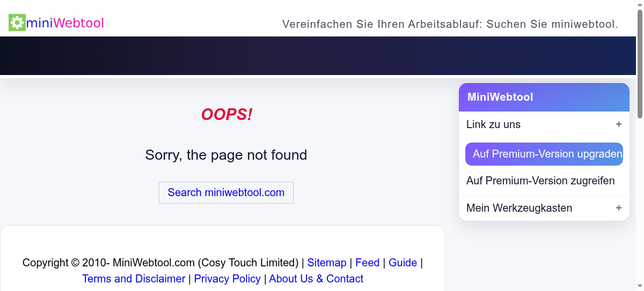The width and height of the screenshot is (644, 291).
Task: Click the page vertical scrollbar thumb
Action: 640,63
